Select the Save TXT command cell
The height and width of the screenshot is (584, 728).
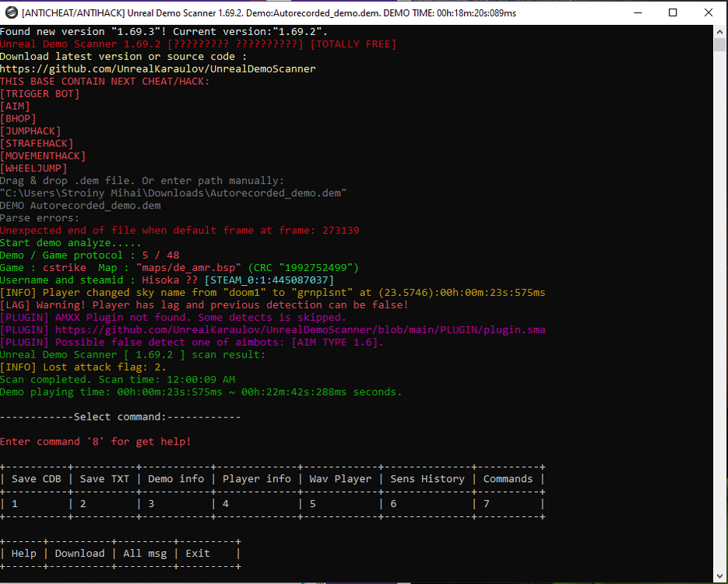104,479
